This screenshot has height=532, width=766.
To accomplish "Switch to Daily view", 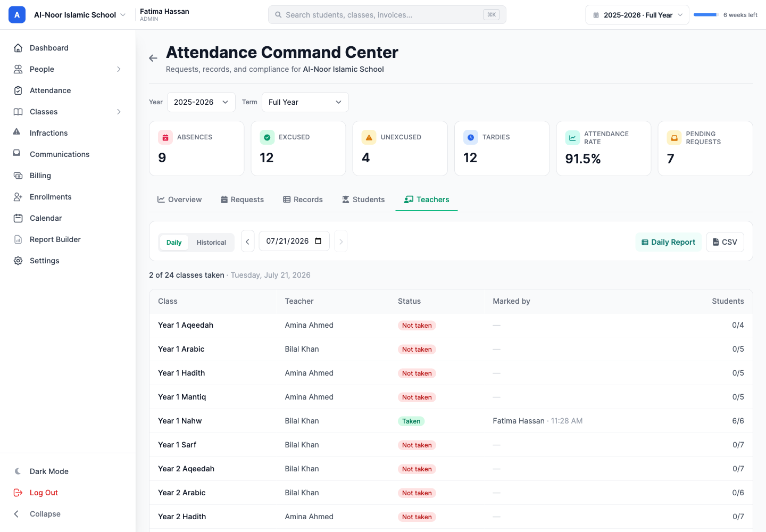I will coord(174,243).
